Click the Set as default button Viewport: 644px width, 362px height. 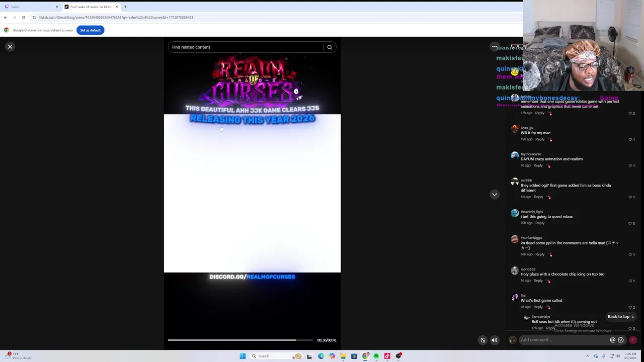click(x=91, y=30)
